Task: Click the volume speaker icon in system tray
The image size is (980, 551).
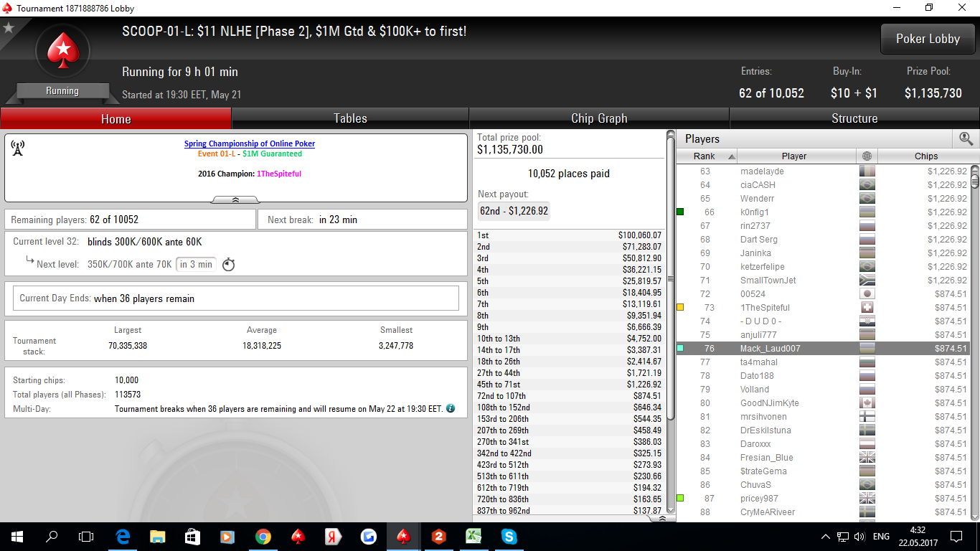Action: (859, 536)
